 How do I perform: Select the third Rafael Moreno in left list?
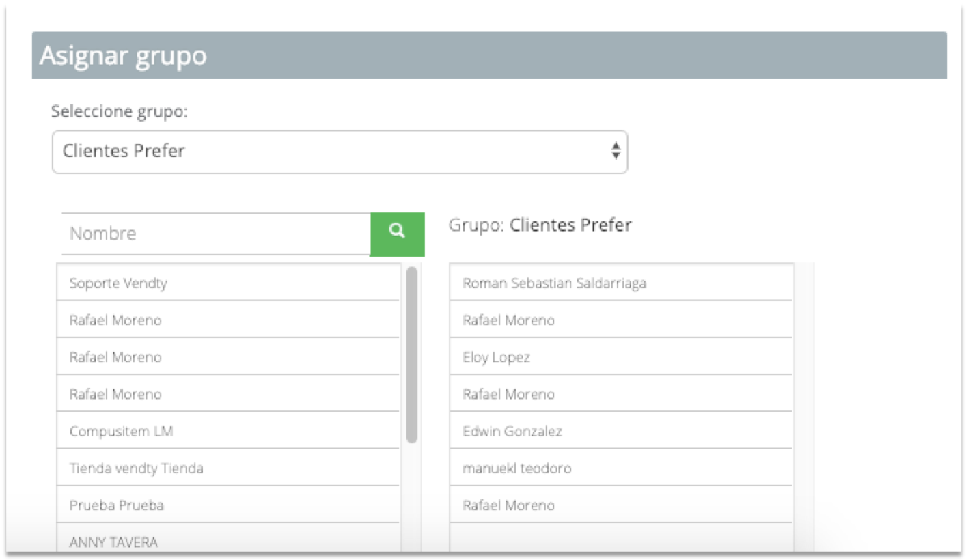[227, 394]
